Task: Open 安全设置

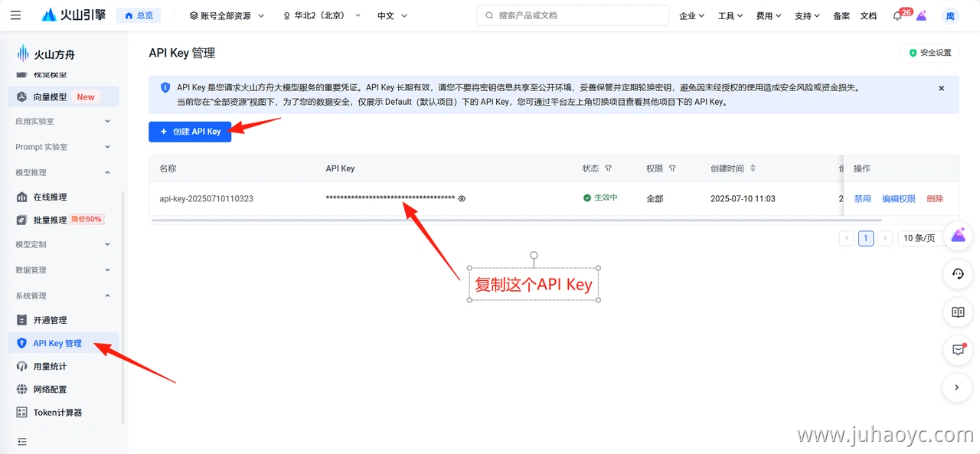Action: click(x=930, y=53)
